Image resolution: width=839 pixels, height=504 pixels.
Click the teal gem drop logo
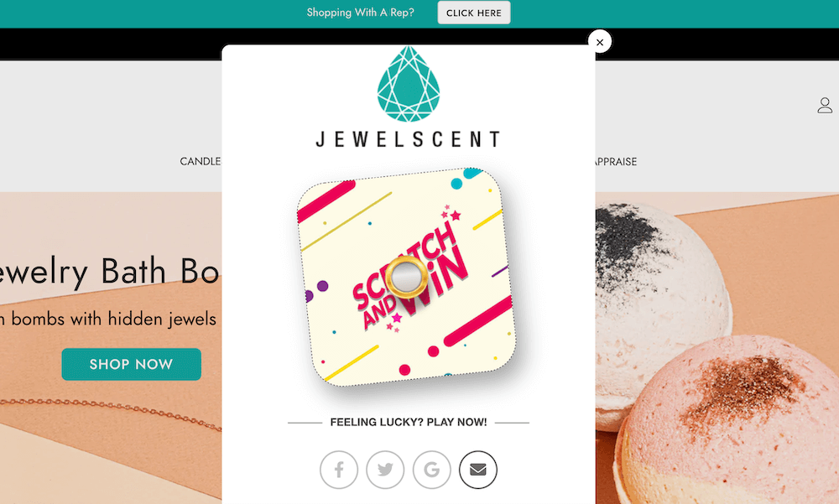point(409,84)
